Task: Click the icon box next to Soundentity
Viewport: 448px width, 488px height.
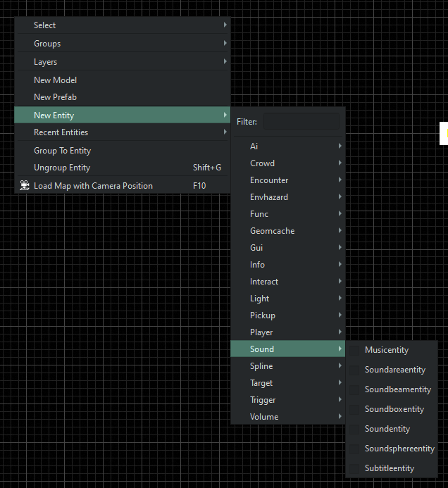Action: (354, 429)
